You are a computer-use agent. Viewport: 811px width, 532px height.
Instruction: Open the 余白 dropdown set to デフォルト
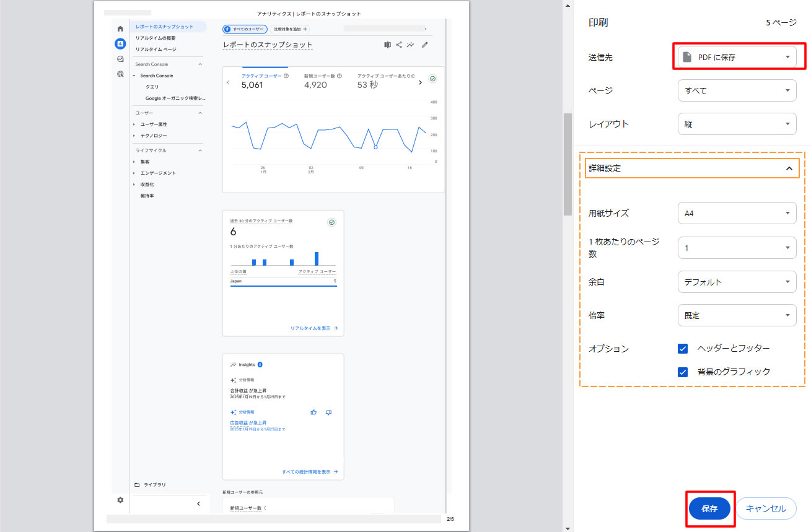point(737,282)
